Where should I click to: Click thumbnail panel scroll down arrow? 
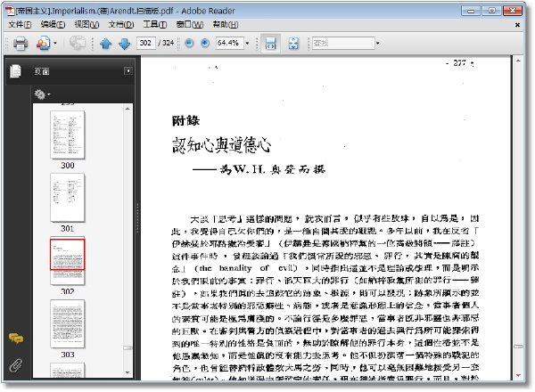pyautogui.click(x=128, y=372)
